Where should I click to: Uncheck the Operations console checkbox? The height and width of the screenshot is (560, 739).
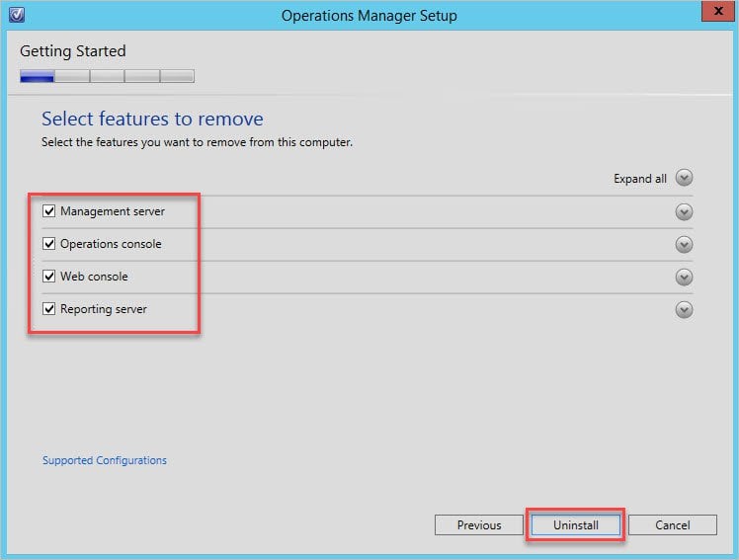pos(49,244)
